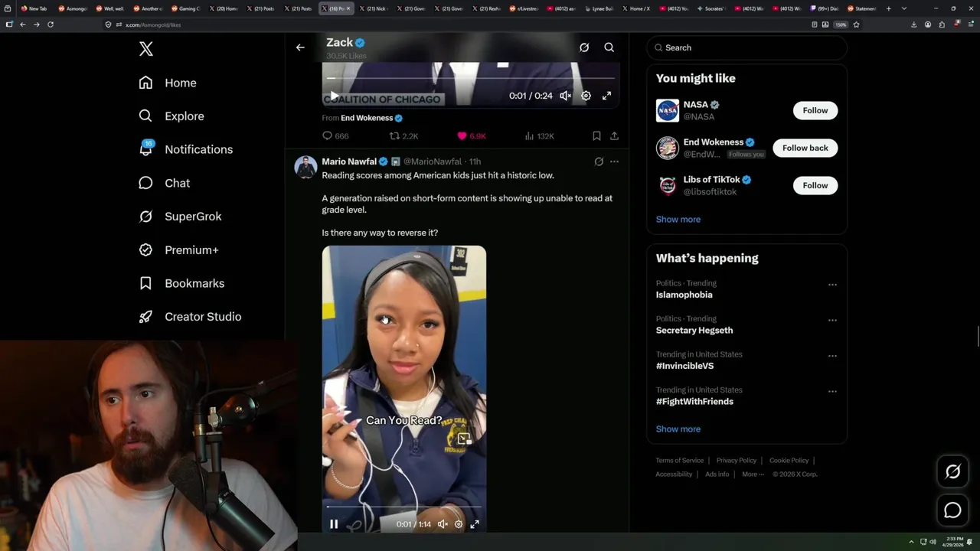Open the #FightWithFriends trend
Image resolution: width=980 pixels, height=551 pixels.
pyautogui.click(x=694, y=402)
